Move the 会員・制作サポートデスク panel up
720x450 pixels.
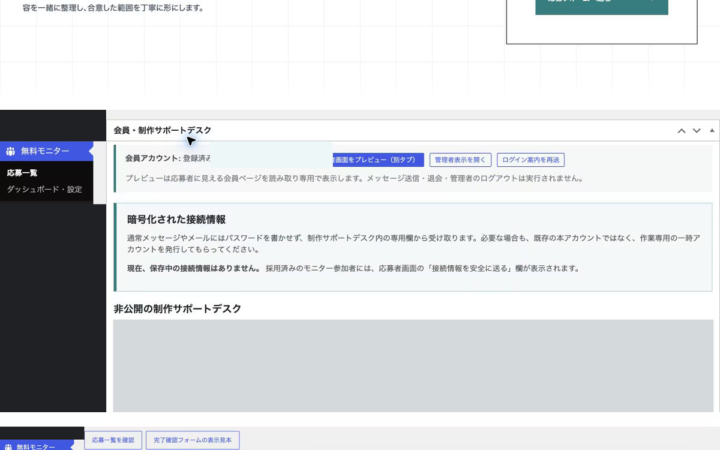[x=681, y=131]
